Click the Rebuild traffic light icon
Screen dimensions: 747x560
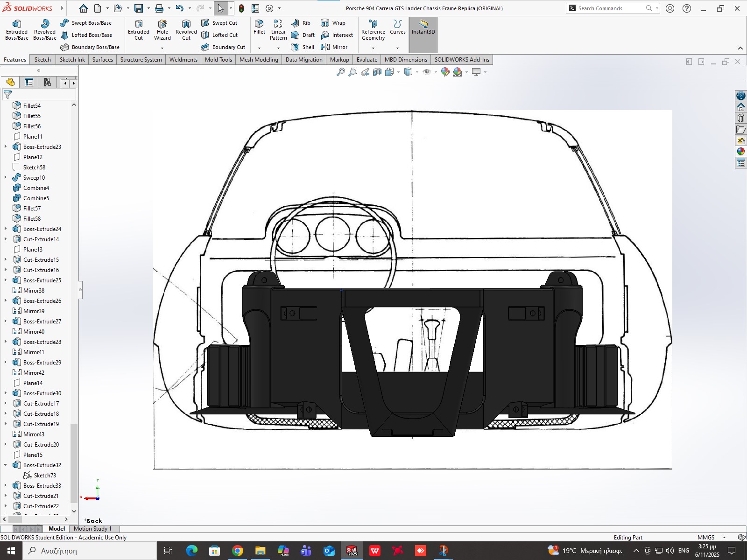point(241,8)
